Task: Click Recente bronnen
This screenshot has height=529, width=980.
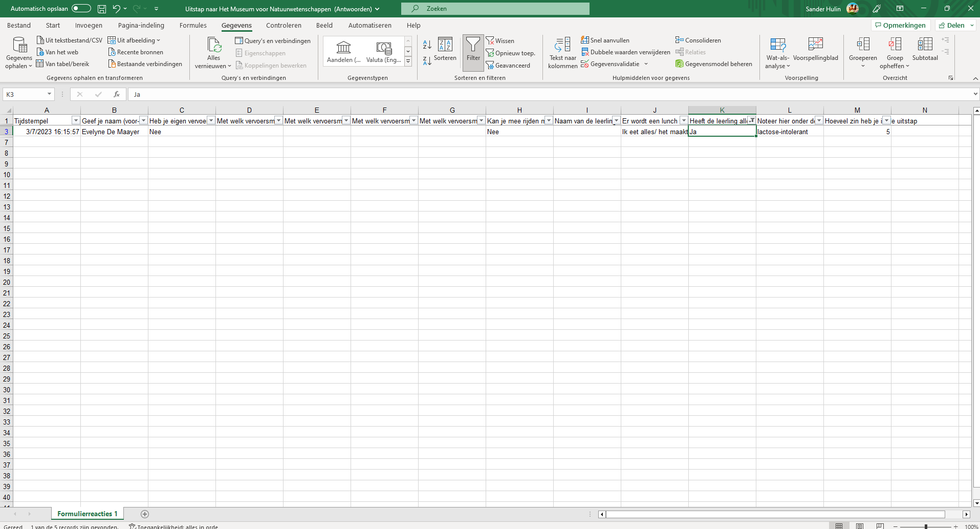Action: pyautogui.click(x=136, y=52)
